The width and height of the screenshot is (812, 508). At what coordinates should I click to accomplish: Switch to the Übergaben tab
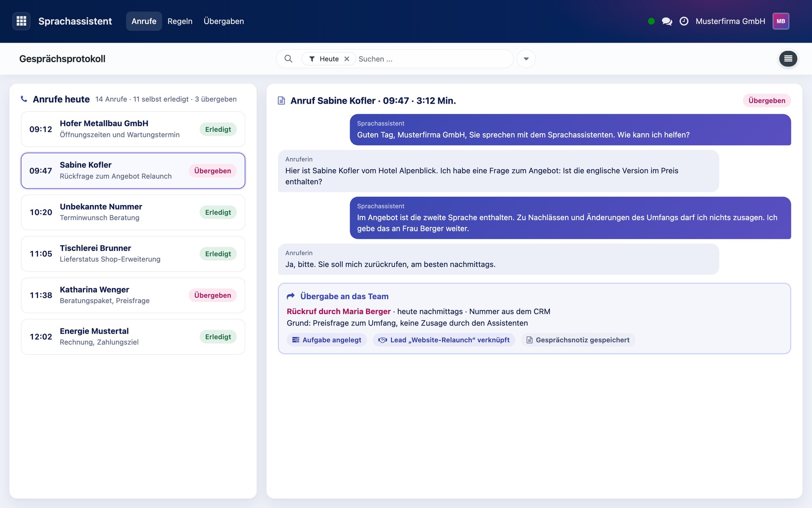tap(224, 21)
